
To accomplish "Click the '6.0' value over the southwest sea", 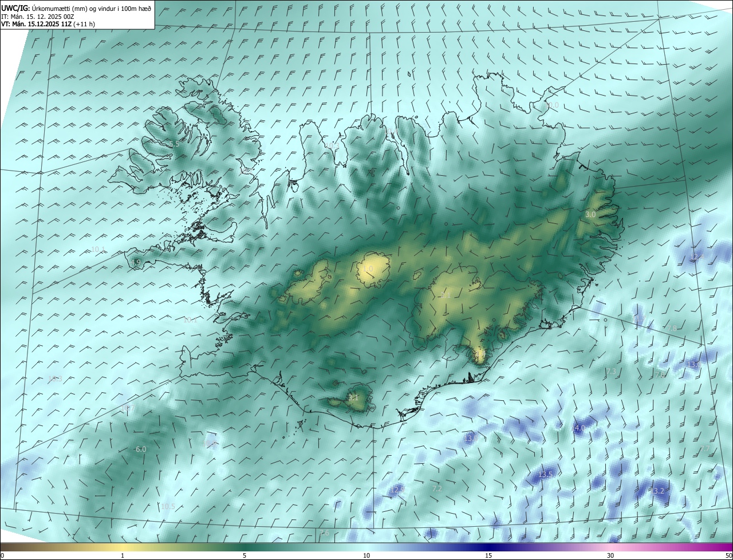I will [141, 449].
